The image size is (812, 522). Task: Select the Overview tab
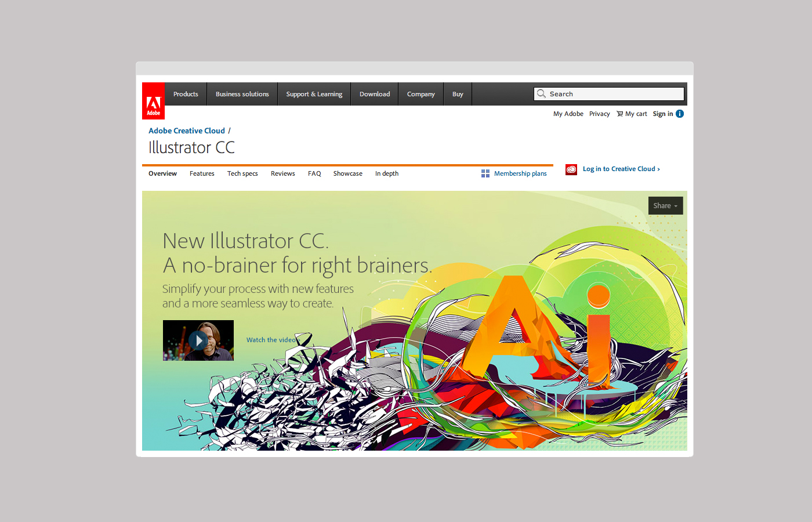click(x=162, y=173)
